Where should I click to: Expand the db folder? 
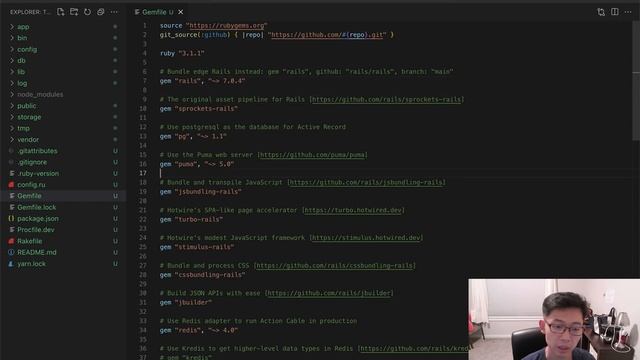(21, 60)
